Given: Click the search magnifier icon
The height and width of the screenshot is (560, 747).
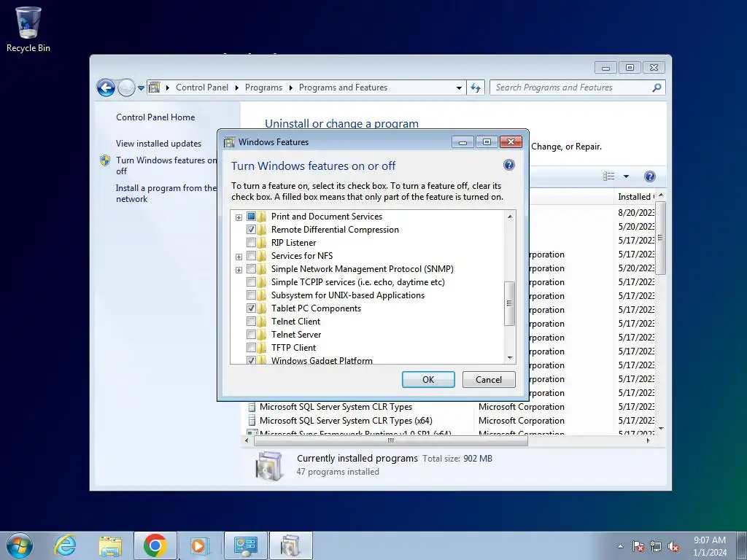Looking at the screenshot, I should [x=657, y=87].
